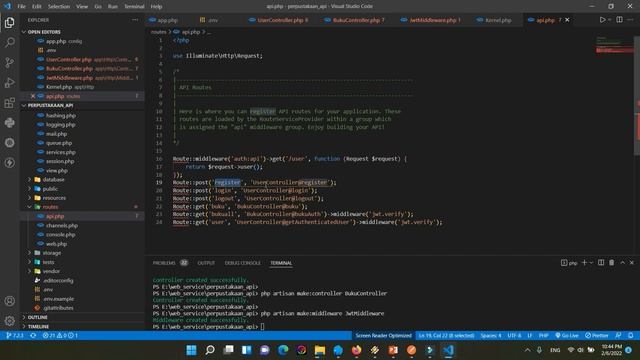Open the Accounts menu icon
This screenshot has height=360, width=640.
(9, 301)
